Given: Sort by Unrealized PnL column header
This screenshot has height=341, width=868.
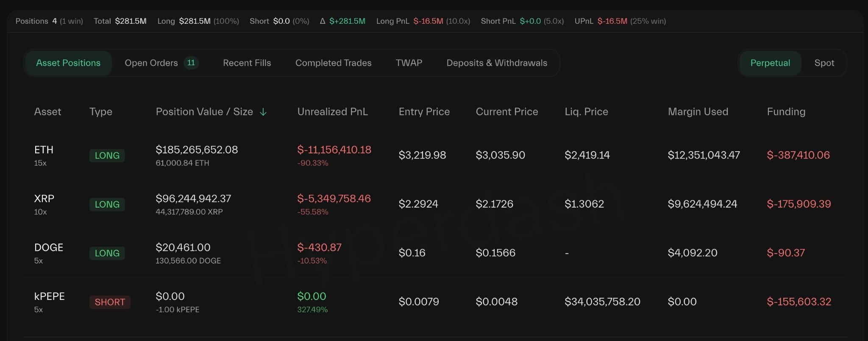Looking at the screenshot, I should click(332, 112).
